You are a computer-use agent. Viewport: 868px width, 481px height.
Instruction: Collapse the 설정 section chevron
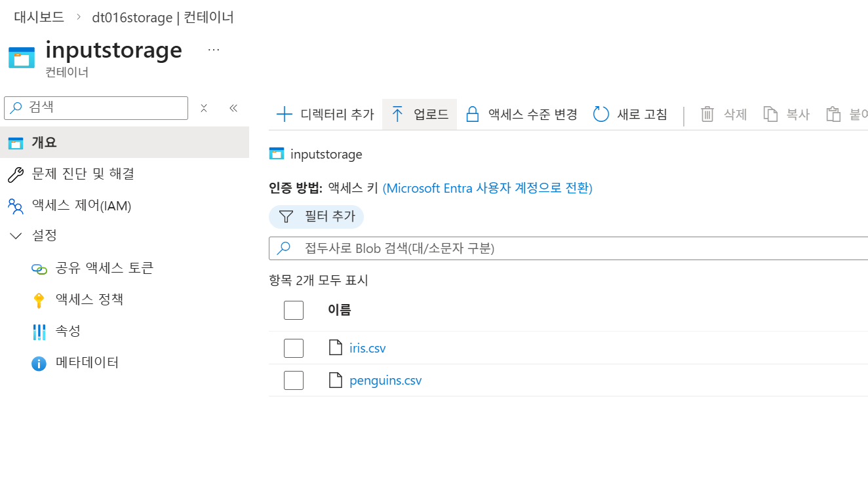coord(16,236)
